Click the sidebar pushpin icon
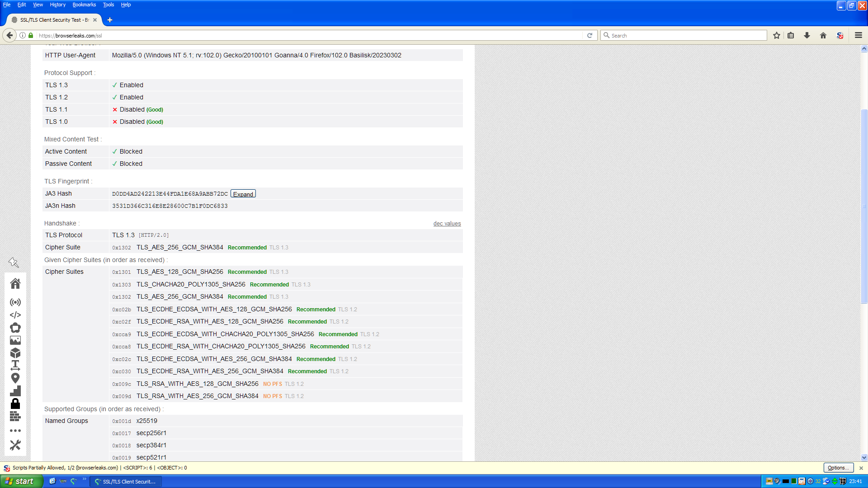This screenshot has width=868, height=488. point(14,263)
